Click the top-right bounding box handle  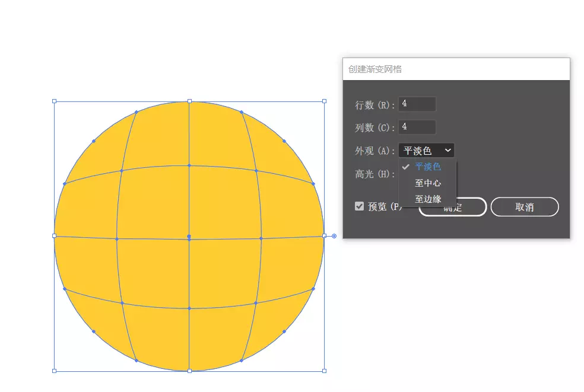coord(324,101)
